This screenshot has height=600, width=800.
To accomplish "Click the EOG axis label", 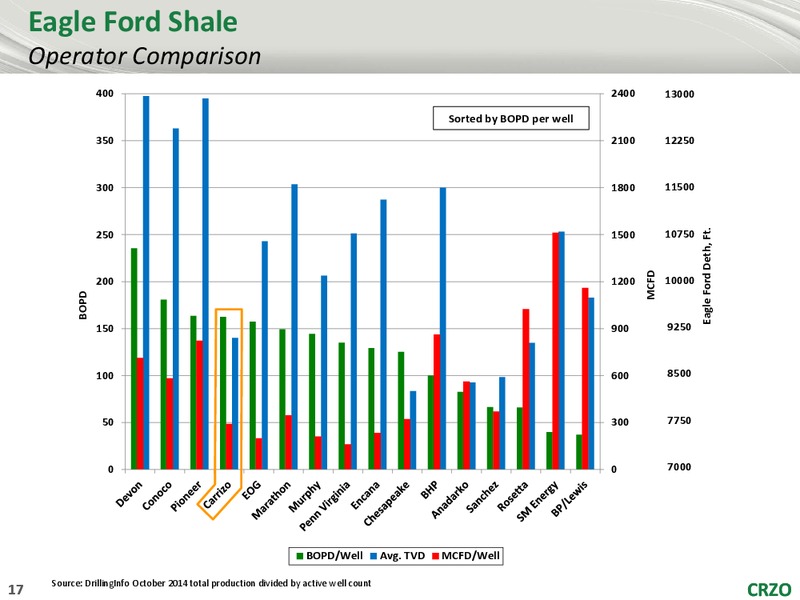I will click(251, 490).
